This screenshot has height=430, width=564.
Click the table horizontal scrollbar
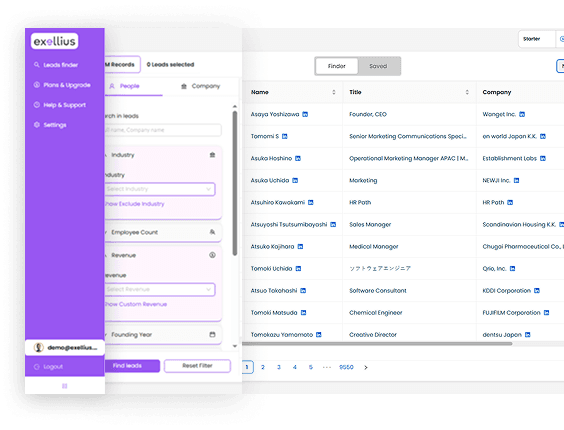[x=377, y=344]
